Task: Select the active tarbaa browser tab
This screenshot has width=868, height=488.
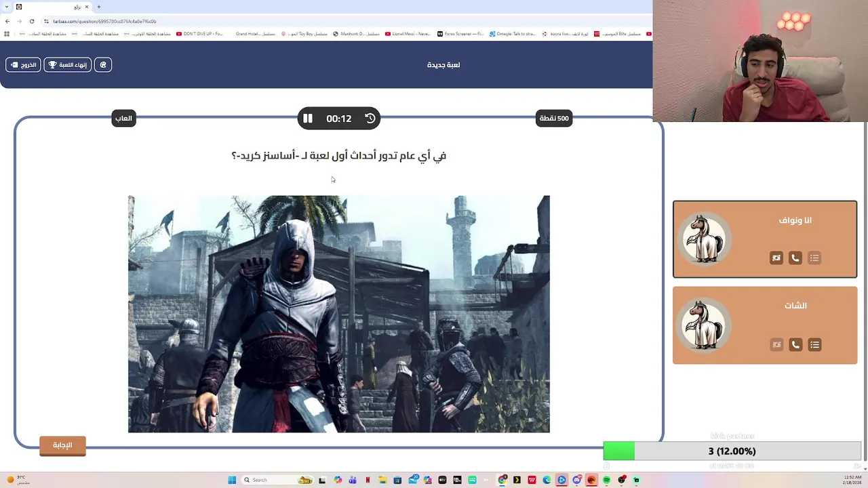Action: click(53, 7)
